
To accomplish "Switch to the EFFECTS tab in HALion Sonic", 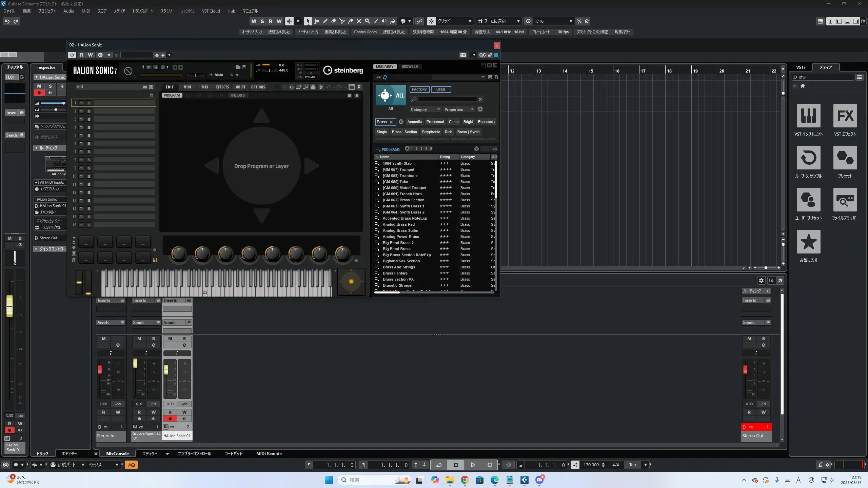I will point(222,87).
